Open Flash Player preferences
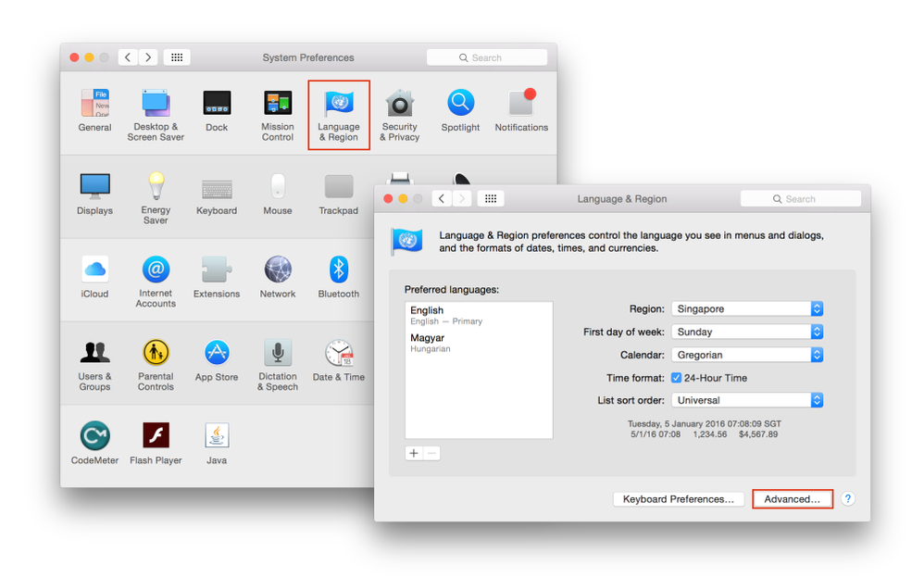Screen dimensions: 924x577 click(x=156, y=444)
